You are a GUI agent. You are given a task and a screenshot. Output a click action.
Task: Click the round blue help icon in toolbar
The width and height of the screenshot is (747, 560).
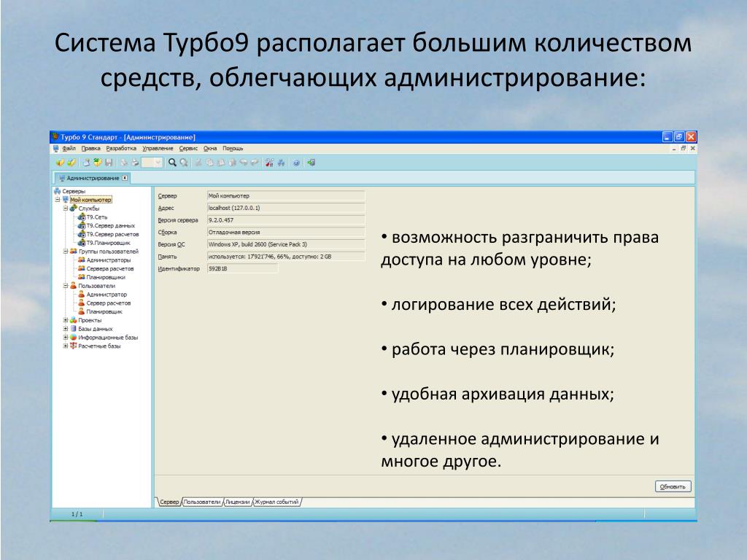(296, 163)
